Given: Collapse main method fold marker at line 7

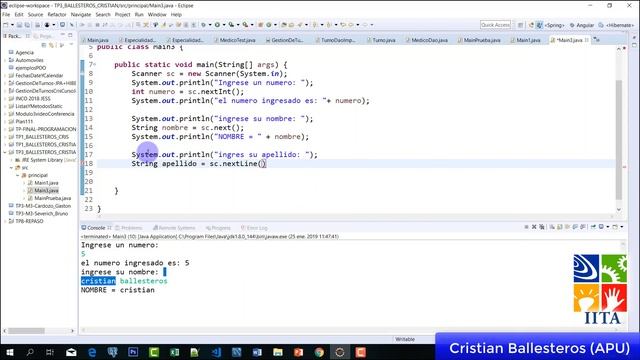Looking at the screenshot, I should (x=95, y=64).
